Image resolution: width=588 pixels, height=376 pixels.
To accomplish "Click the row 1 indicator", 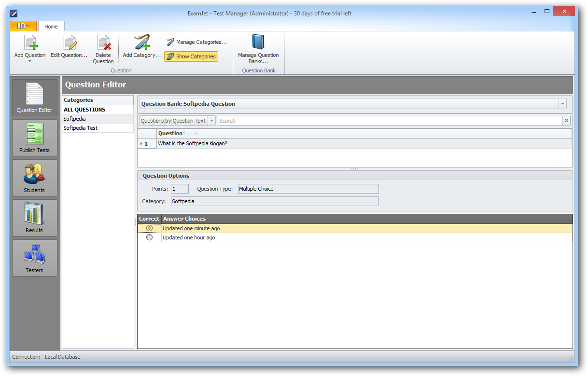I will (147, 143).
